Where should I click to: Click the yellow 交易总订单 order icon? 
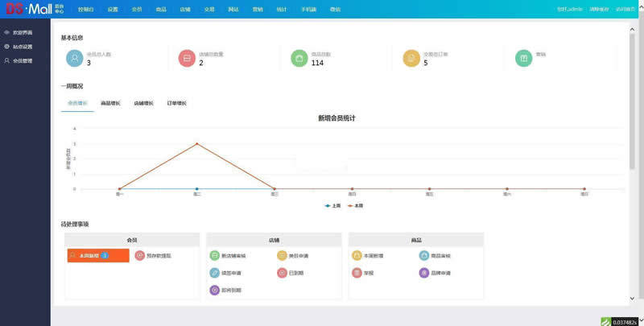coord(411,58)
